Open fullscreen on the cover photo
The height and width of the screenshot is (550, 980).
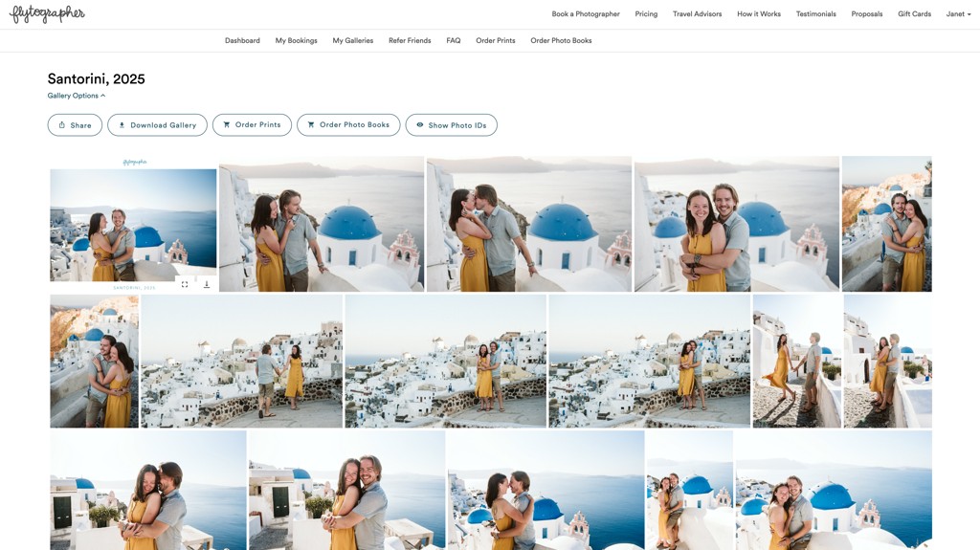click(x=185, y=284)
